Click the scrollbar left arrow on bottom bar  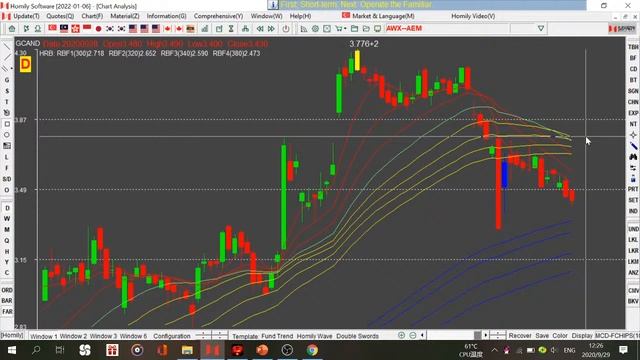pos(422,336)
